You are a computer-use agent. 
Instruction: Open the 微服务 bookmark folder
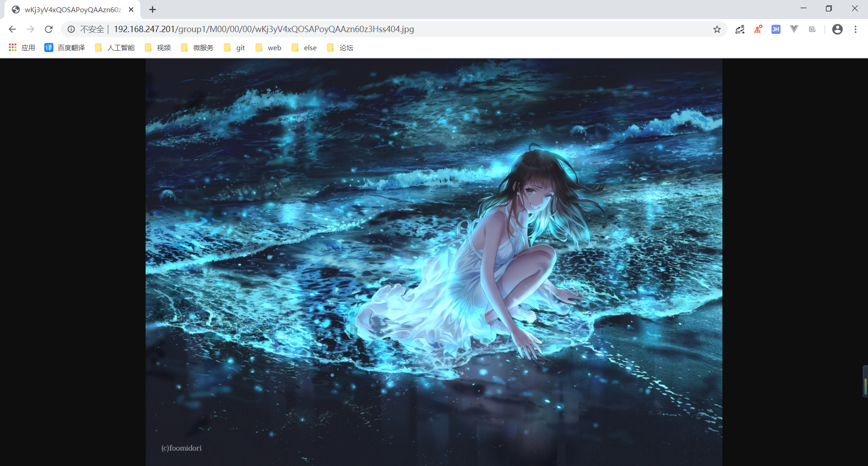coord(197,48)
